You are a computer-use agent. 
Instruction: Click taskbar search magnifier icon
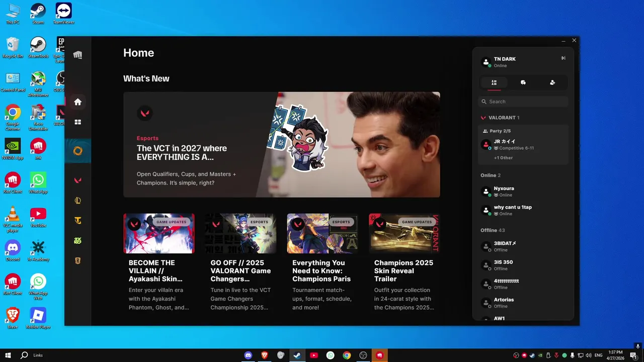(24, 355)
